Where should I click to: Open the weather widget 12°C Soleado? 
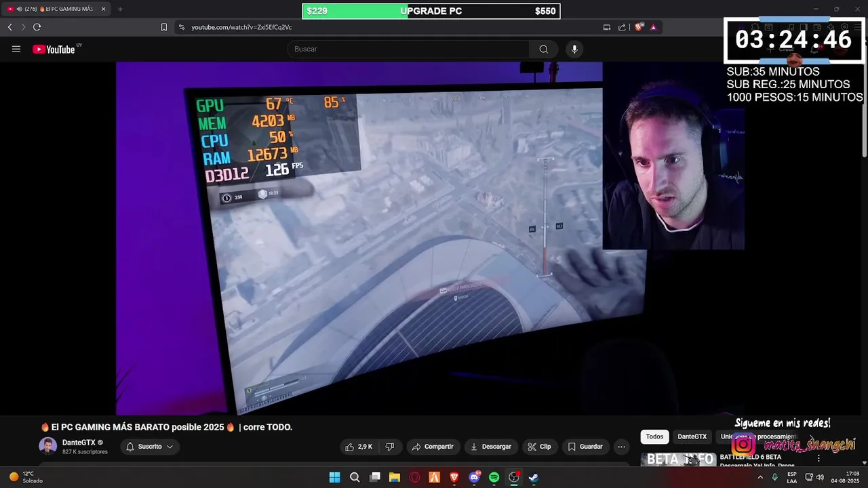tap(26, 477)
